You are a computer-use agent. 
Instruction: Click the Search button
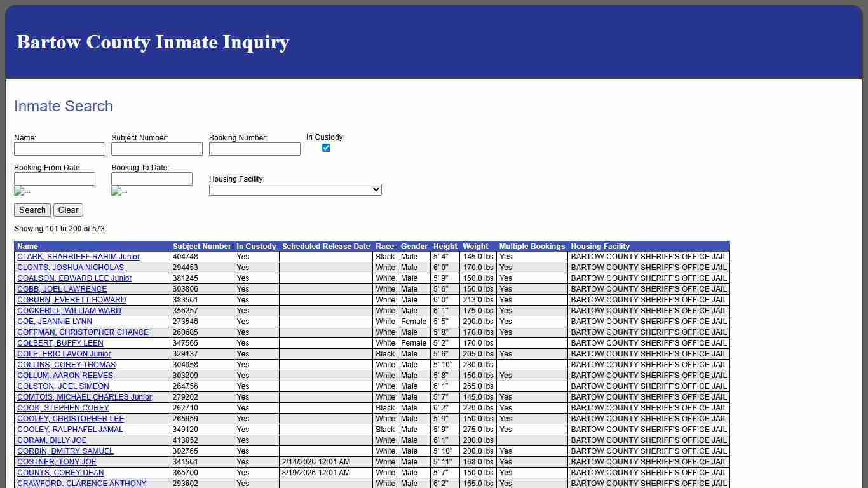click(x=32, y=210)
